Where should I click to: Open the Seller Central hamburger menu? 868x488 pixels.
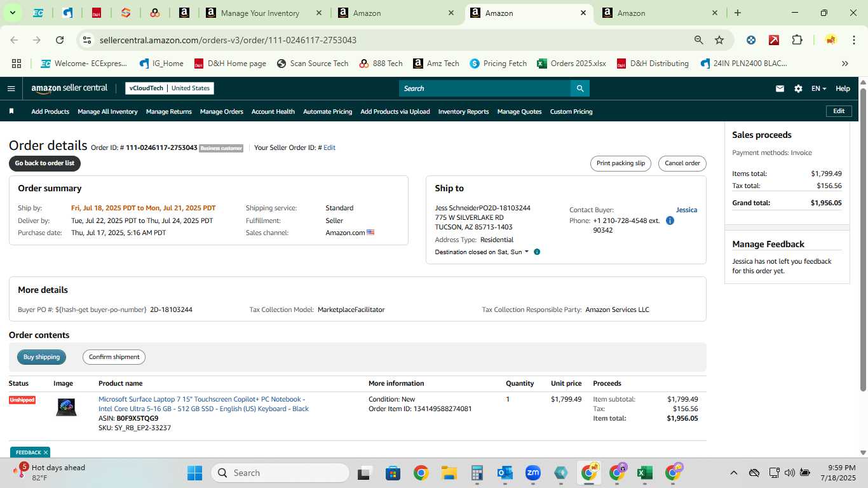11,88
